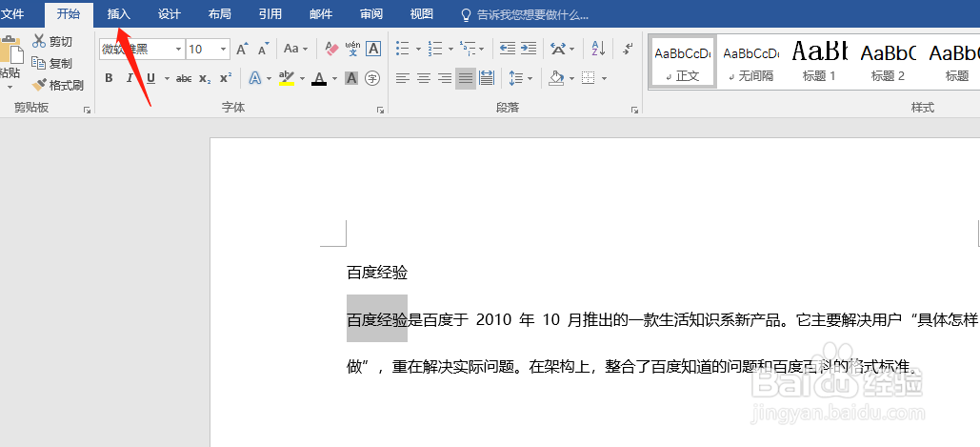Switch to the View (视图) tab

(422, 13)
